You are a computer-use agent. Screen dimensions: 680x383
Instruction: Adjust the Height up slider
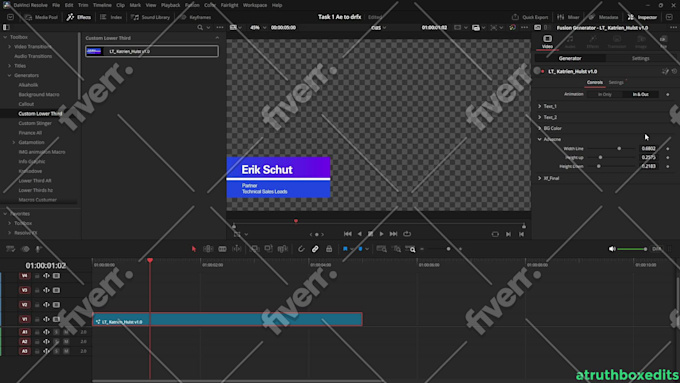(600, 157)
